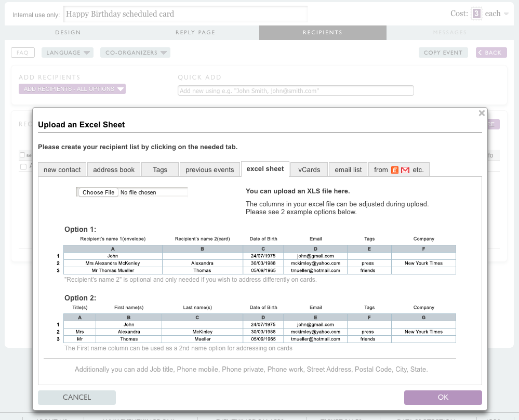Open the Cost each dropdown arrow

point(506,14)
